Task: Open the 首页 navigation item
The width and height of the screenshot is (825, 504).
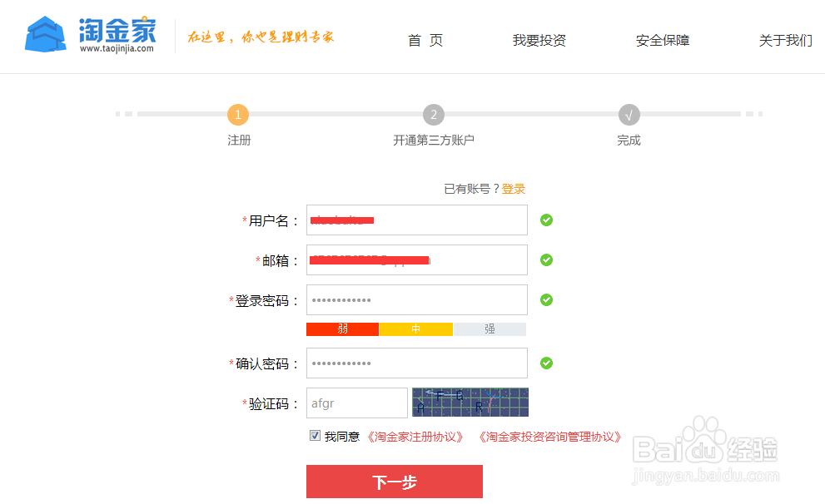Action: [x=425, y=40]
